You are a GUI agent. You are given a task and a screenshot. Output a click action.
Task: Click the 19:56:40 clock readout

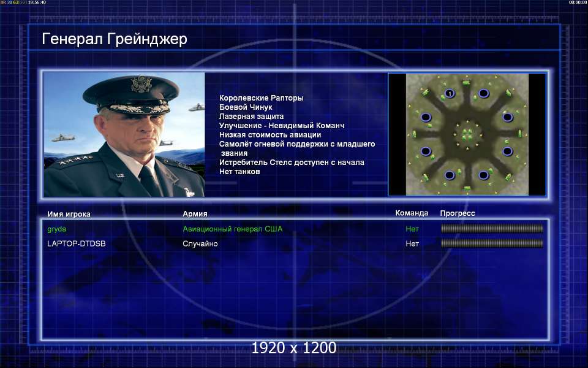(37, 2)
